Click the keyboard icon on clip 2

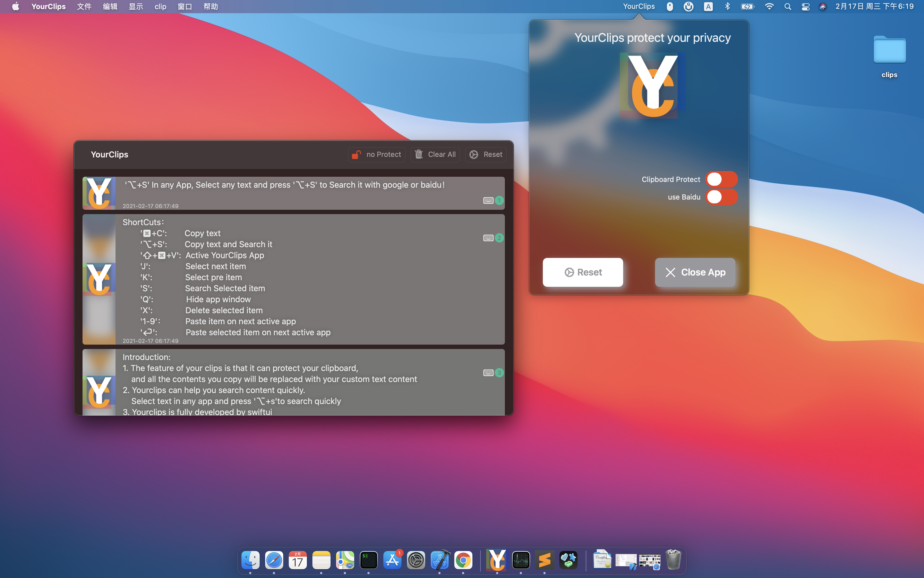[488, 238]
